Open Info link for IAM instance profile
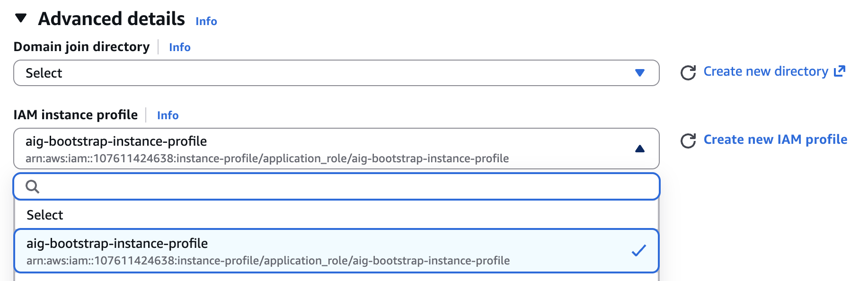Viewport: 868px width, 281px height. [168, 115]
